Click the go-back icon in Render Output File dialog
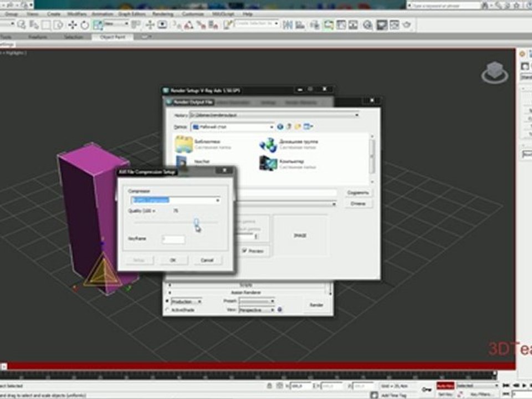Viewport: 532px width, 399px height. point(280,126)
